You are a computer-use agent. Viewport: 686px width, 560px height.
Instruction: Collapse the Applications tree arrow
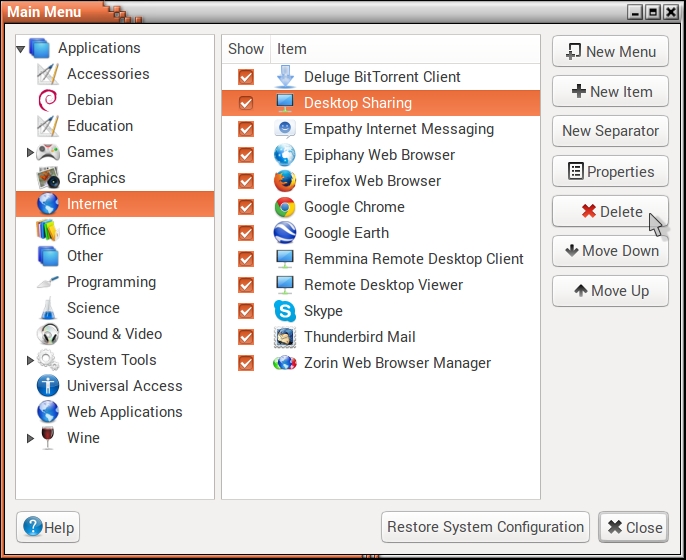coord(21,49)
